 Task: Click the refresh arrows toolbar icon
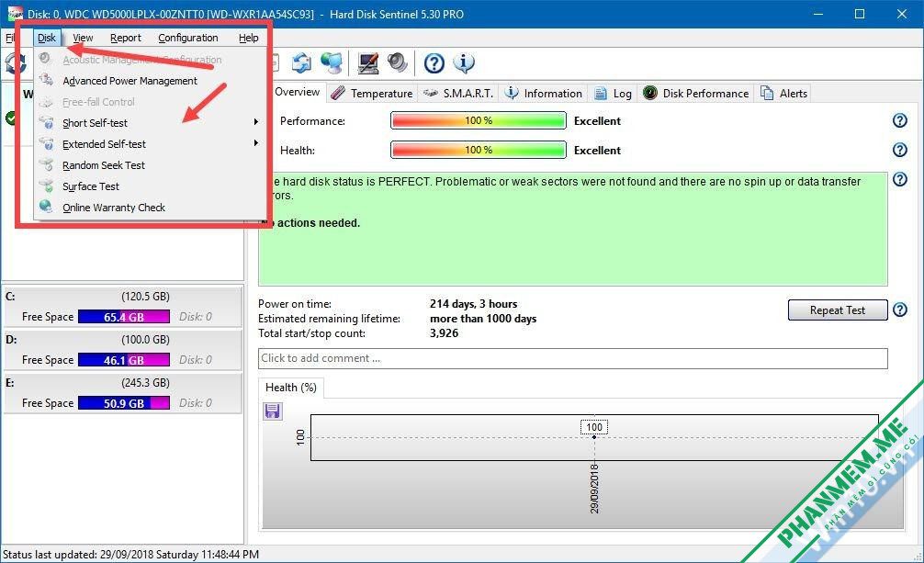[x=15, y=62]
